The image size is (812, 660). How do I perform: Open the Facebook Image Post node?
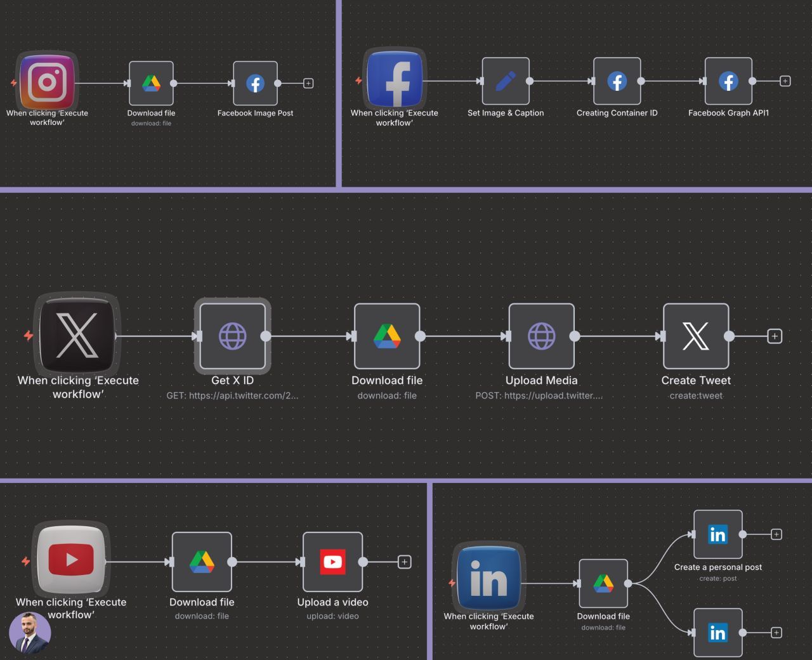tap(255, 83)
